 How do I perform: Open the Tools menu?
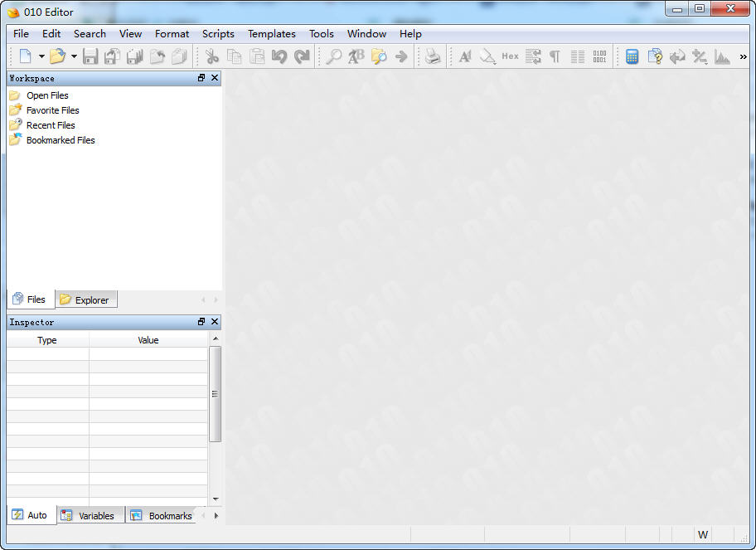(x=321, y=34)
